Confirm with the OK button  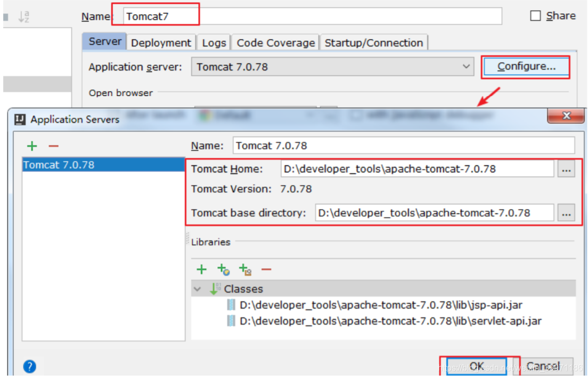click(476, 366)
